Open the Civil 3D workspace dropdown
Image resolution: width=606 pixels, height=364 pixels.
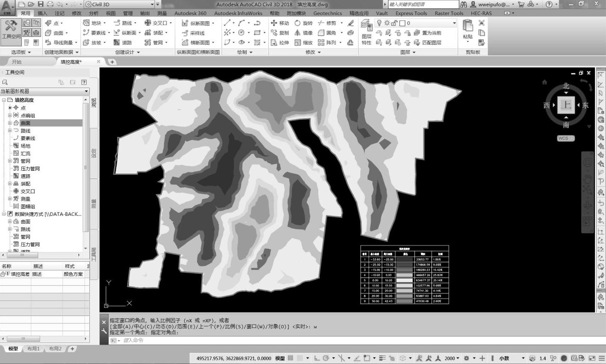[119, 5]
